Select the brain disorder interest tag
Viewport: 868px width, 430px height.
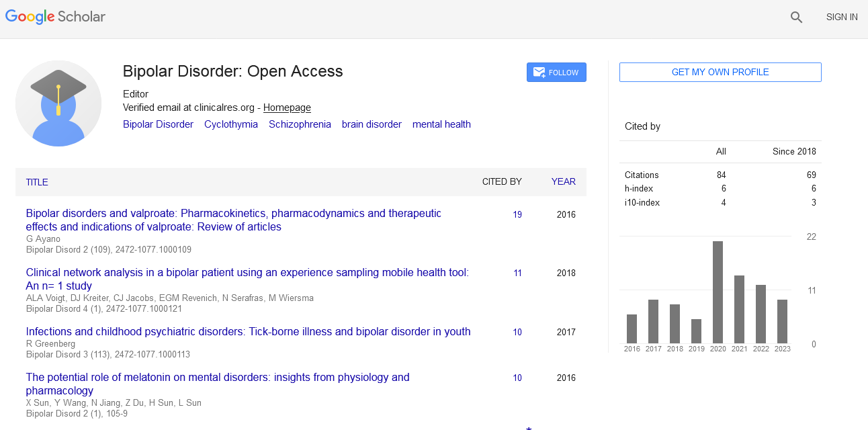pyautogui.click(x=372, y=124)
